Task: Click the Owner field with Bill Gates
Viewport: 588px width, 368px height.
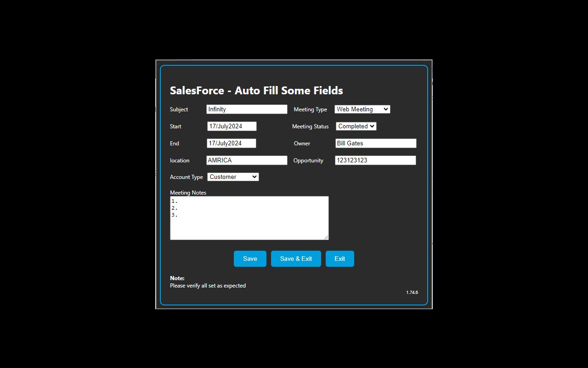Action: tap(376, 143)
